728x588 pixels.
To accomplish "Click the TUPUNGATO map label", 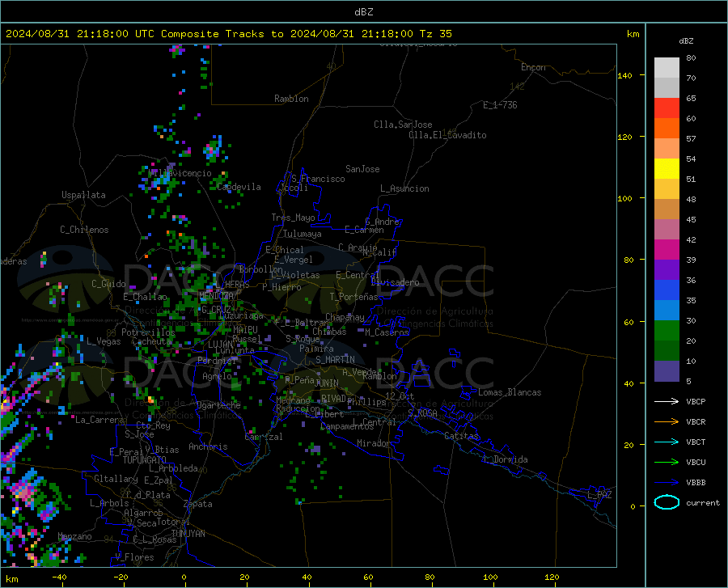I will click(x=145, y=460).
